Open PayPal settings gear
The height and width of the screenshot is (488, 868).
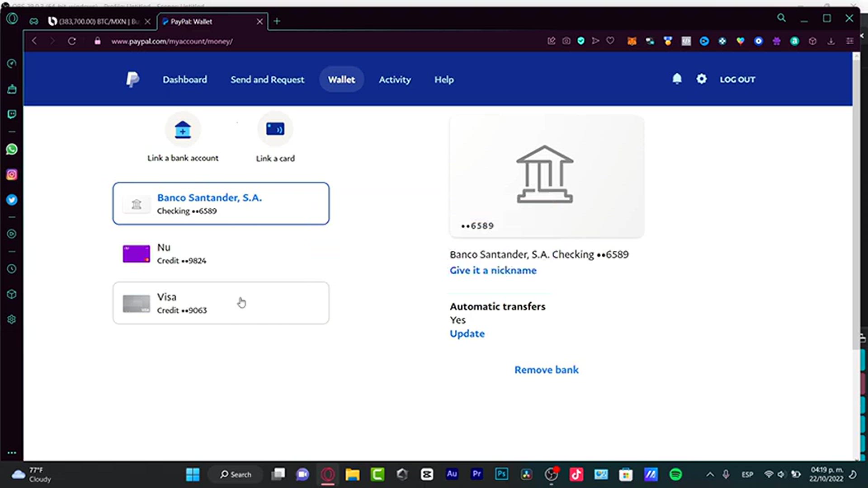pos(701,79)
